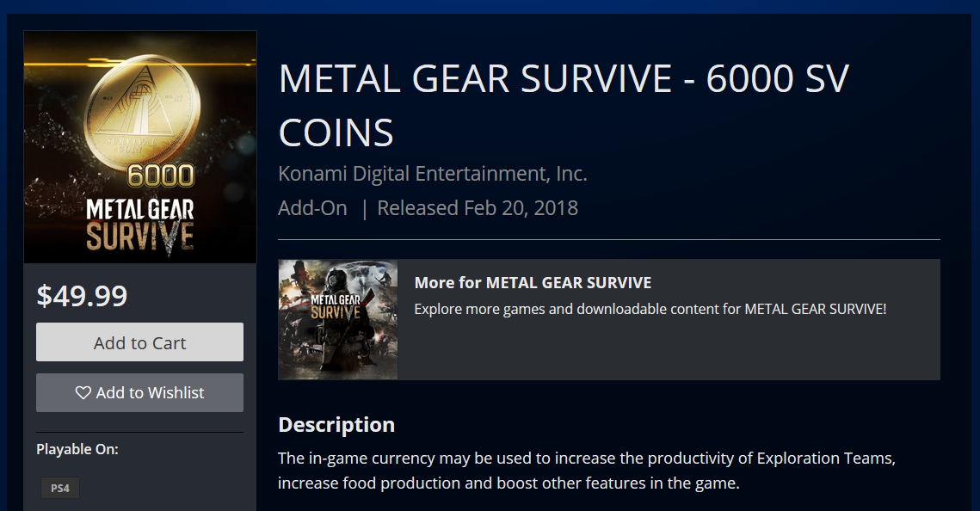Open the More for METAL GEAR SURVIVE heading
This screenshot has height=511, width=980.
533,283
